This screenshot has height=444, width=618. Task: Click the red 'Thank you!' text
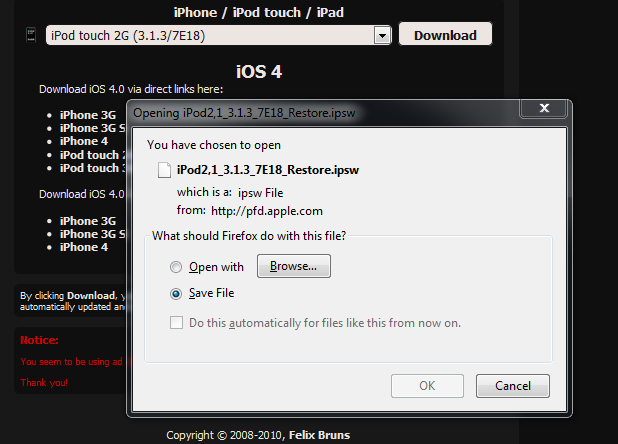click(44, 383)
